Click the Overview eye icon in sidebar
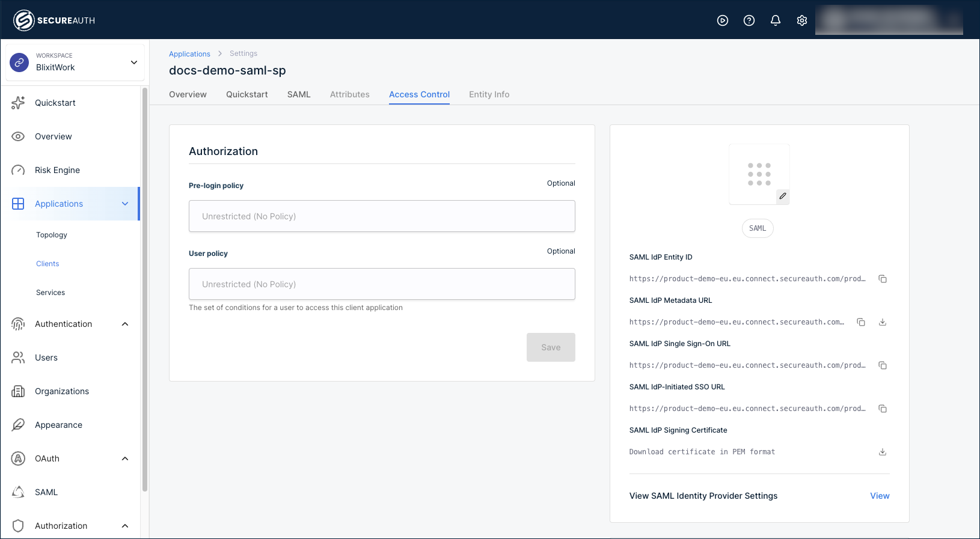 18,136
